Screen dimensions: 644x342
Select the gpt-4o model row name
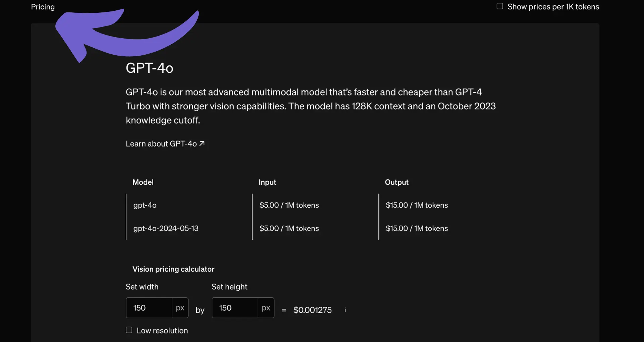coord(145,205)
